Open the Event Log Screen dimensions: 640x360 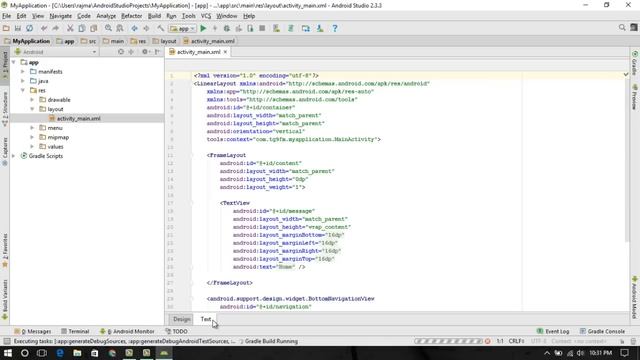tap(553, 331)
